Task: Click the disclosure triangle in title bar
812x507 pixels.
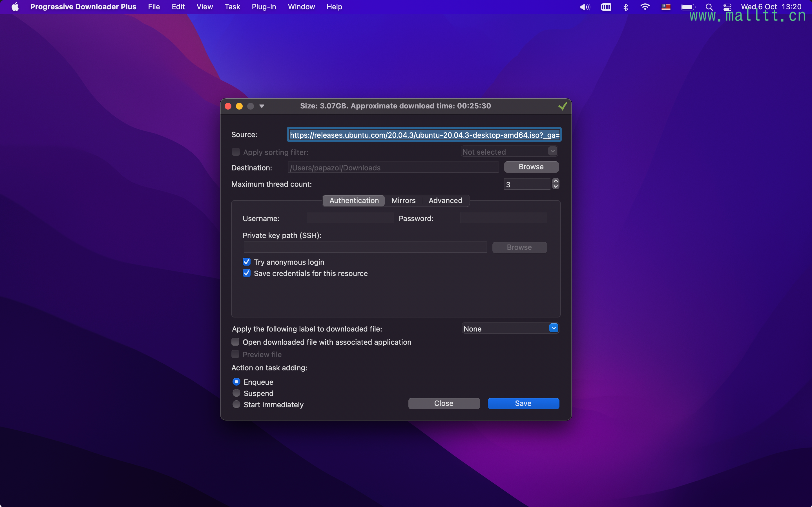Action: (x=262, y=106)
